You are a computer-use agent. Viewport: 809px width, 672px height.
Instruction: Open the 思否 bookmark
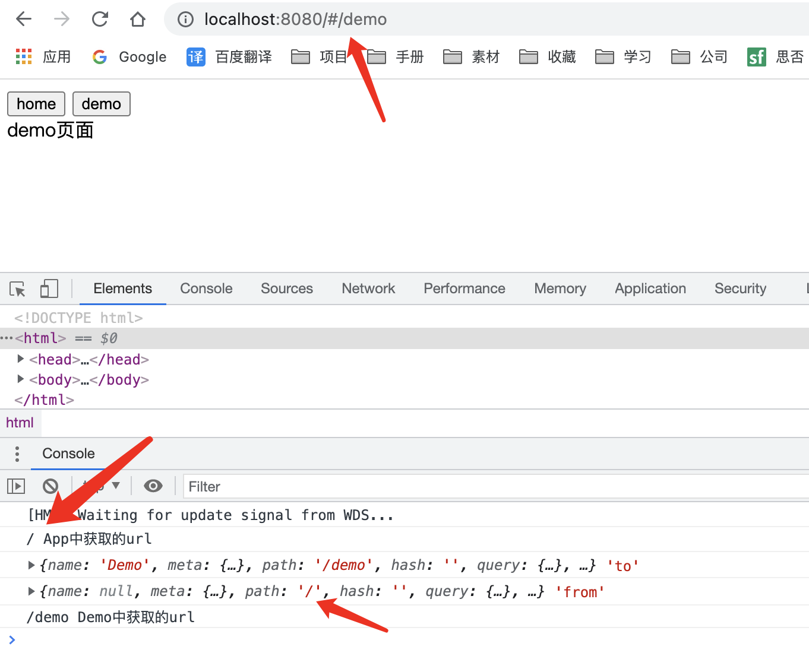click(x=775, y=57)
